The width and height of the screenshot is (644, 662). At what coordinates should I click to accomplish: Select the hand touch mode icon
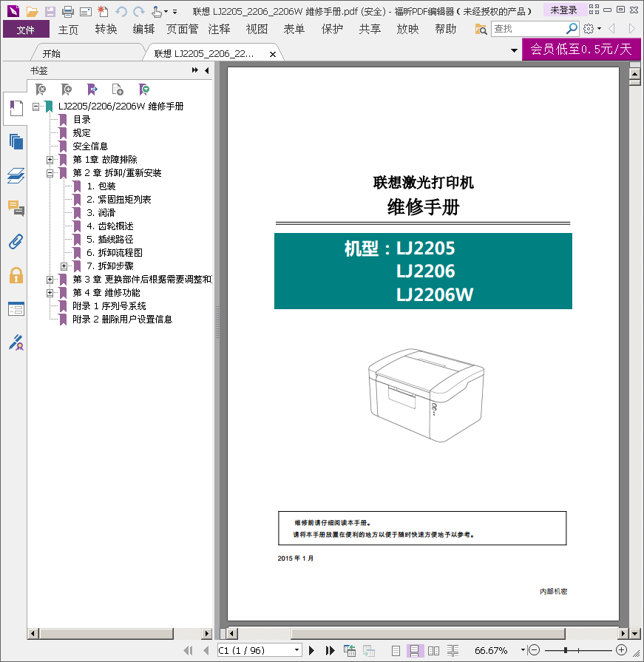click(157, 11)
